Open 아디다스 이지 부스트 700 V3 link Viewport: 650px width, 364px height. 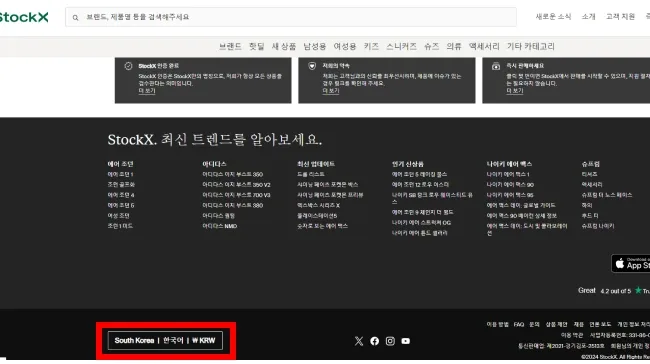[236, 195]
